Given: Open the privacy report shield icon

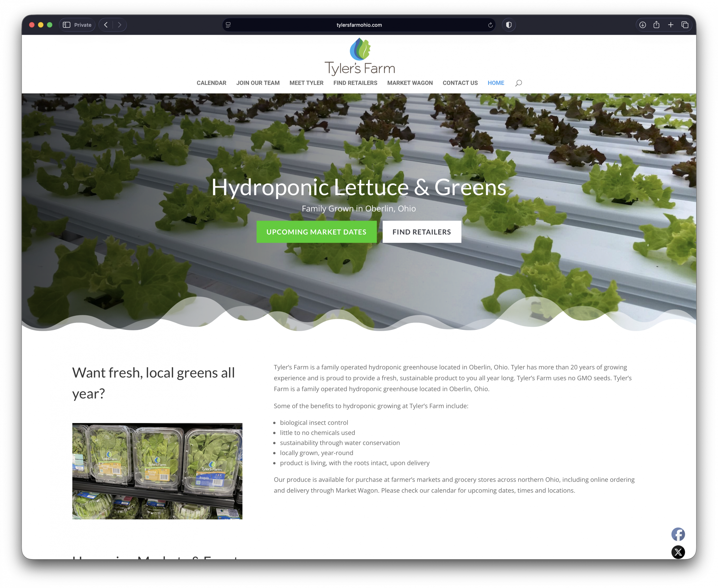Looking at the screenshot, I should 508,25.
